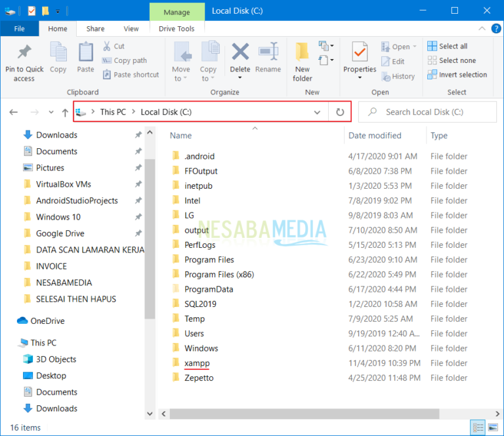Sort by Name column header
The image size is (504, 436).
click(180, 136)
